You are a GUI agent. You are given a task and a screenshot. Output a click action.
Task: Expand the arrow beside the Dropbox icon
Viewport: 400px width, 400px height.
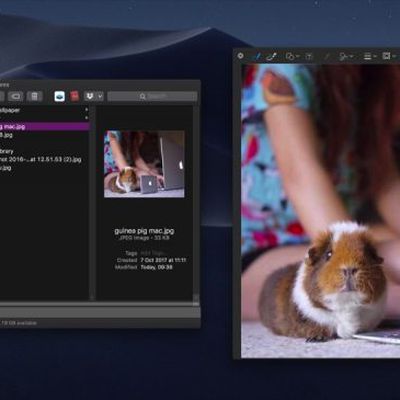click(100, 96)
